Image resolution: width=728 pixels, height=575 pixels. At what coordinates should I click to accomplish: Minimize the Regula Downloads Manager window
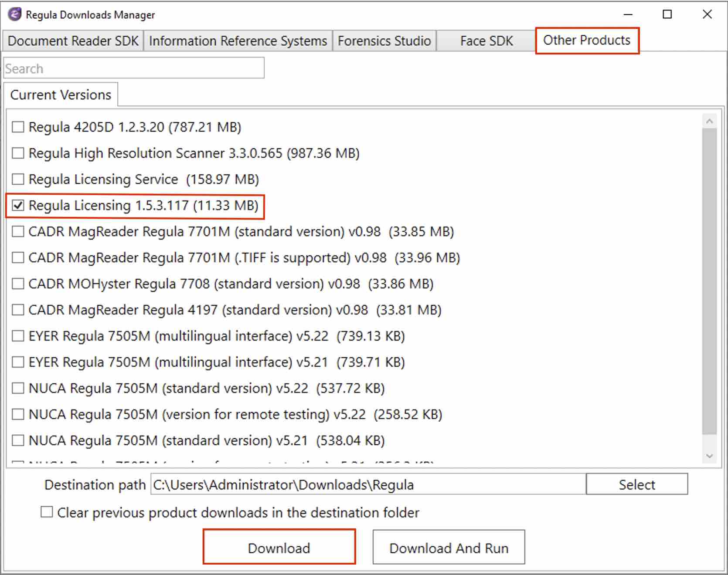pyautogui.click(x=628, y=14)
